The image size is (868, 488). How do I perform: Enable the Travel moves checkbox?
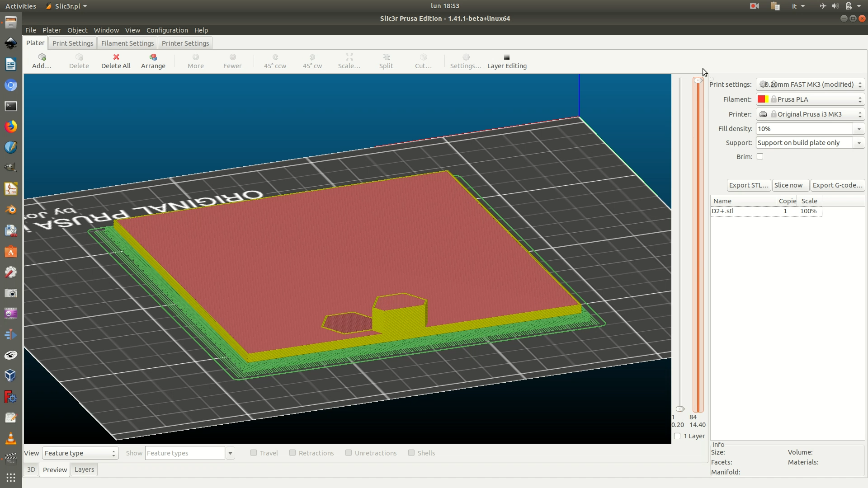pos(254,453)
